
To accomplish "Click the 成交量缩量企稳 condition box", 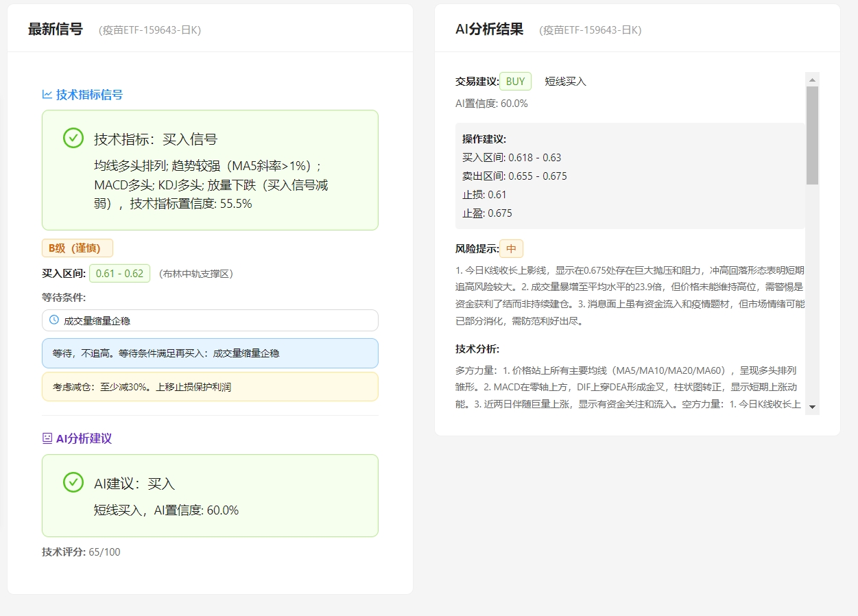I will tap(210, 320).
